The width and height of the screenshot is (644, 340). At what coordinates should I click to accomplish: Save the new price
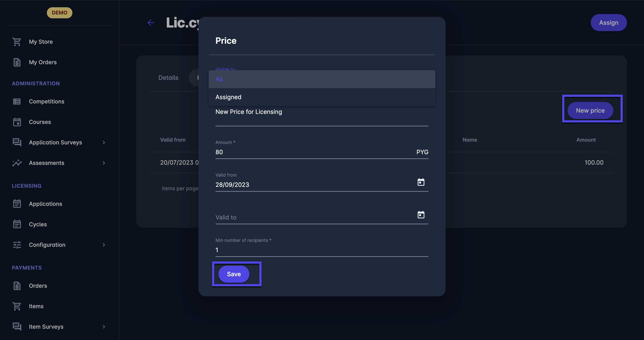[x=234, y=274]
